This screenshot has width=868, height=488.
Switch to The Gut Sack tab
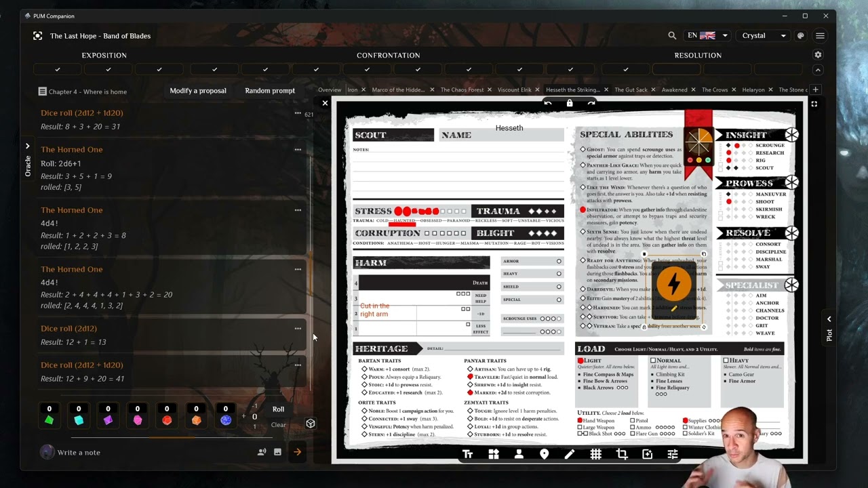(x=631, y=90)
